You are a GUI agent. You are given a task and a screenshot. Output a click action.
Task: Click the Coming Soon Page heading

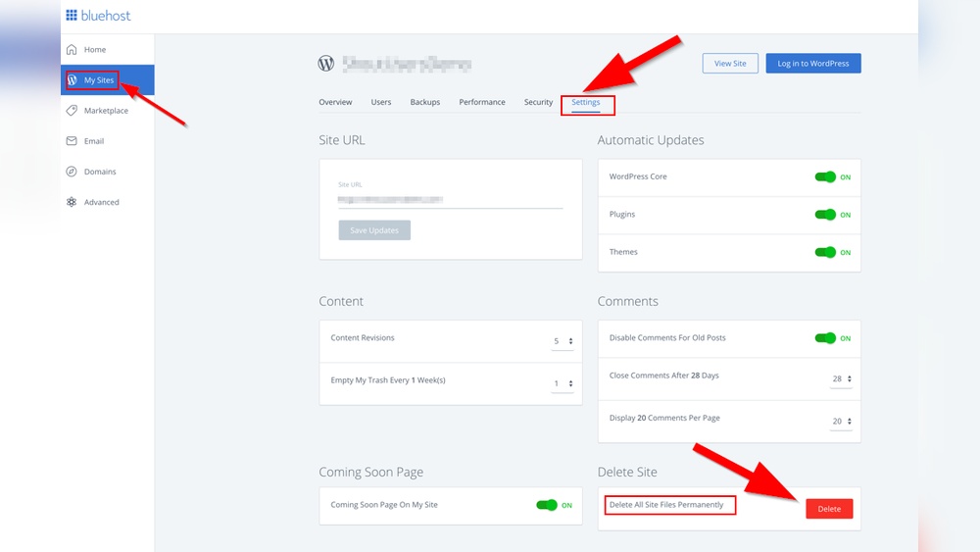pos(370,472)
